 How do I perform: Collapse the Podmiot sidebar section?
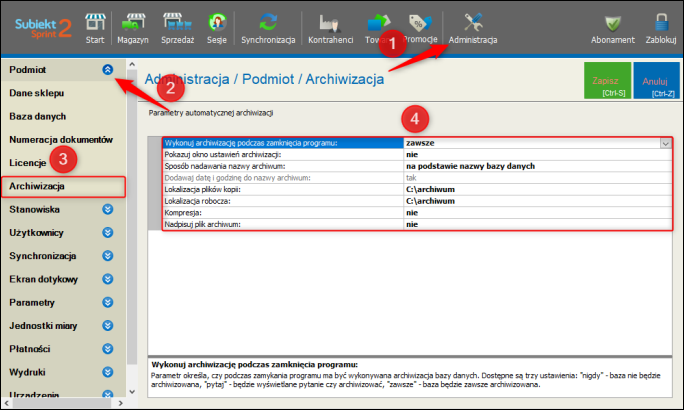point(108,69)
